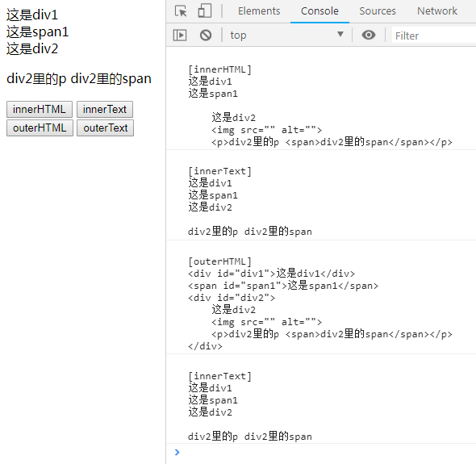Open the top JavaScript context dropdown
This screenshot has height=464, width=476.
pos(286,36)
